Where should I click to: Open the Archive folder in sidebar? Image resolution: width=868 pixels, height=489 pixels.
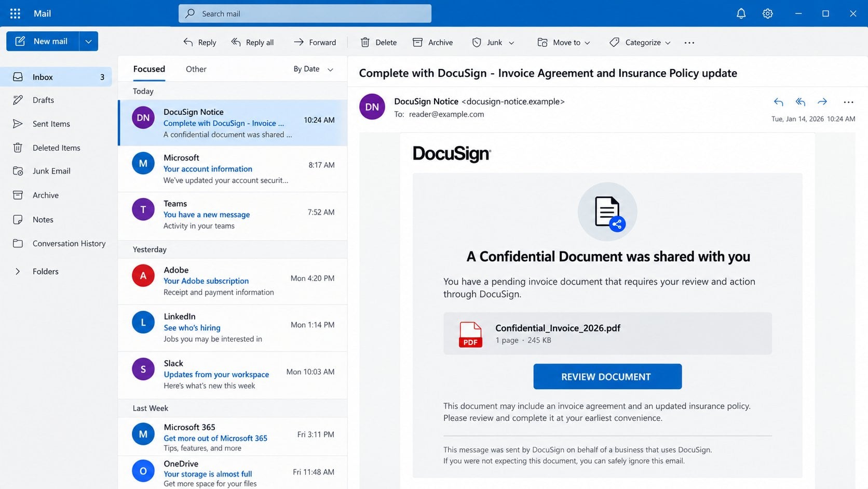56,195
